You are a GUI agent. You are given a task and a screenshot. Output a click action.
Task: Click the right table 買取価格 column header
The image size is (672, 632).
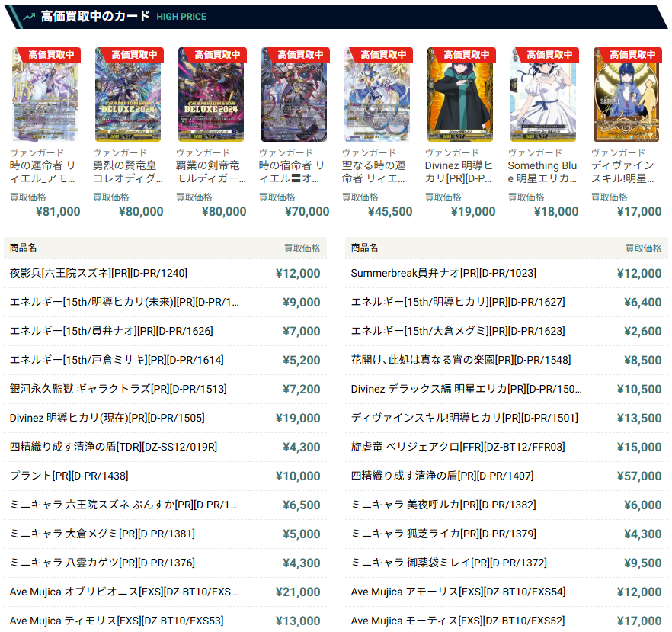click(643, 248)
